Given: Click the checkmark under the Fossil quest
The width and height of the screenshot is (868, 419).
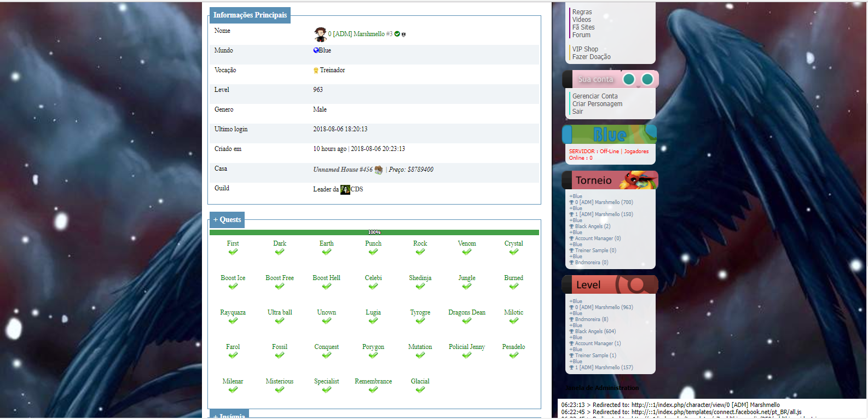Looking at the screenshot, I should pos(280,356).
